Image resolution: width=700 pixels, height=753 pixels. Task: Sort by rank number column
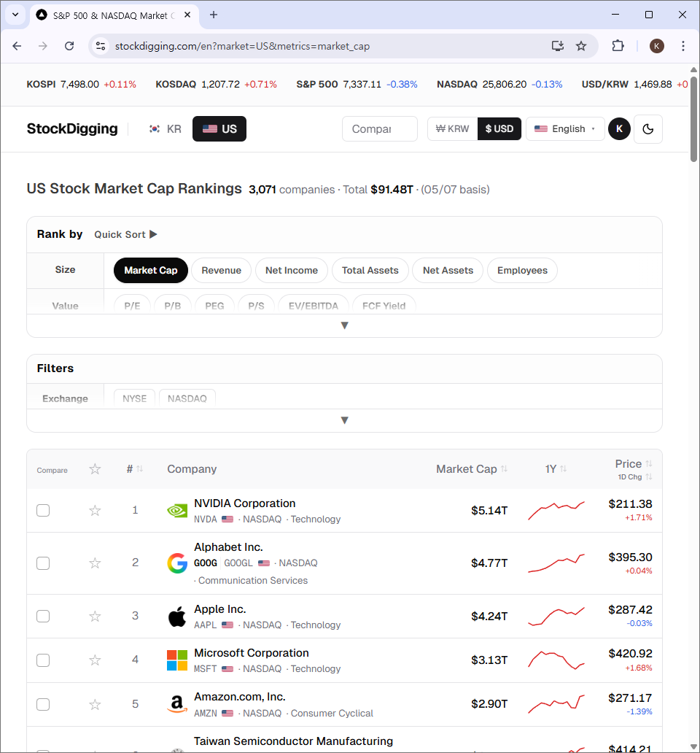pyautogui.click(x=134, y=469)
